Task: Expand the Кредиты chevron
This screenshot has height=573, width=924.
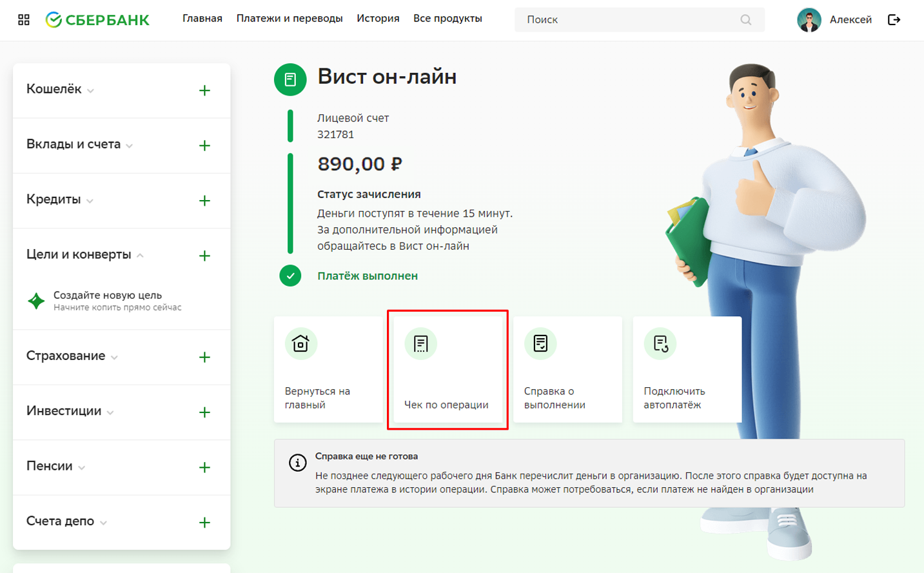Action: click(x=90, y=201)
